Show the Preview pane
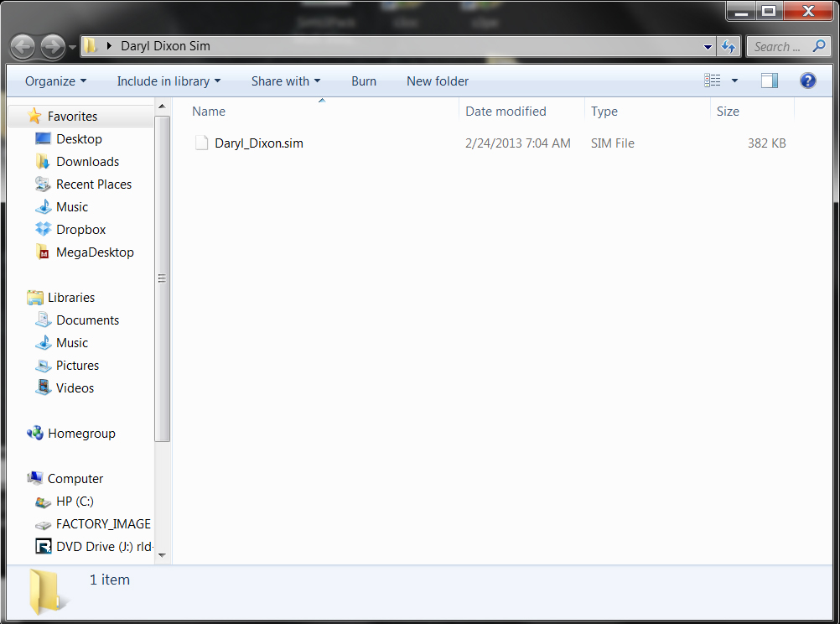Image resolution: width=840 pixels, height=624 pixels. point(769,81)
